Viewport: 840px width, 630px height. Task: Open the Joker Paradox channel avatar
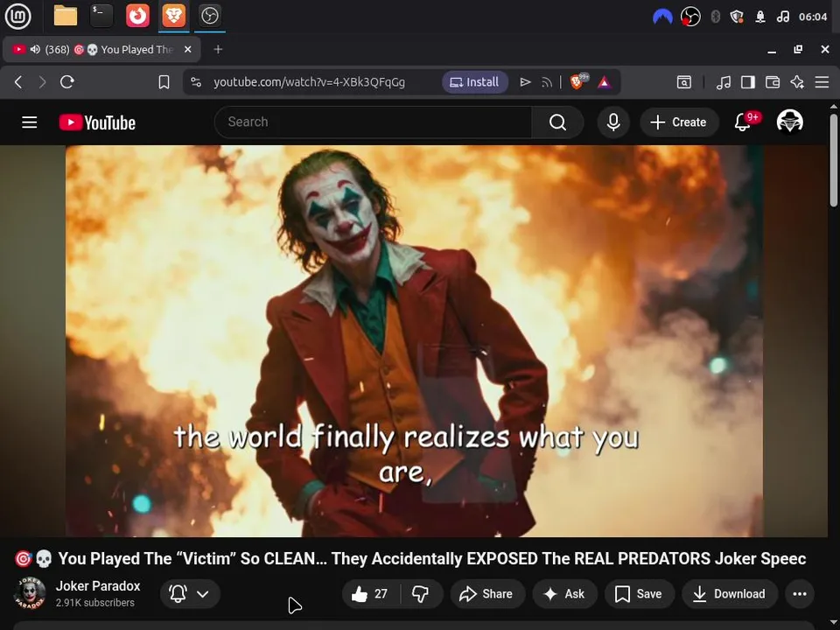click(30, 593)
